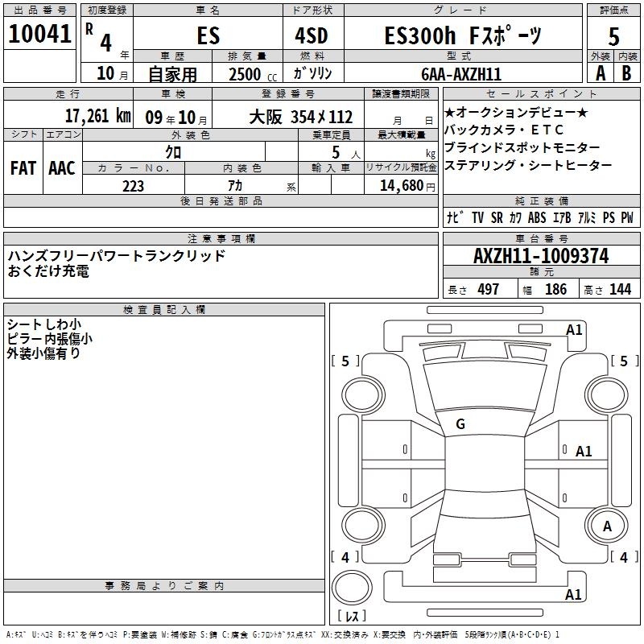The image size is (644, 644).
Task: Select the アルミ wheels equipment code
Action: tap(587, 217)
